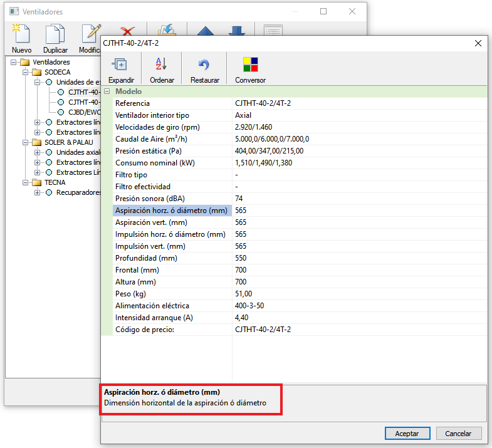Image resolution: width=492 pixels, height=448 pixels.
Task: Select the second CJTHT-40 tree item
Action: pyautogui.click(x=84, y=102)
